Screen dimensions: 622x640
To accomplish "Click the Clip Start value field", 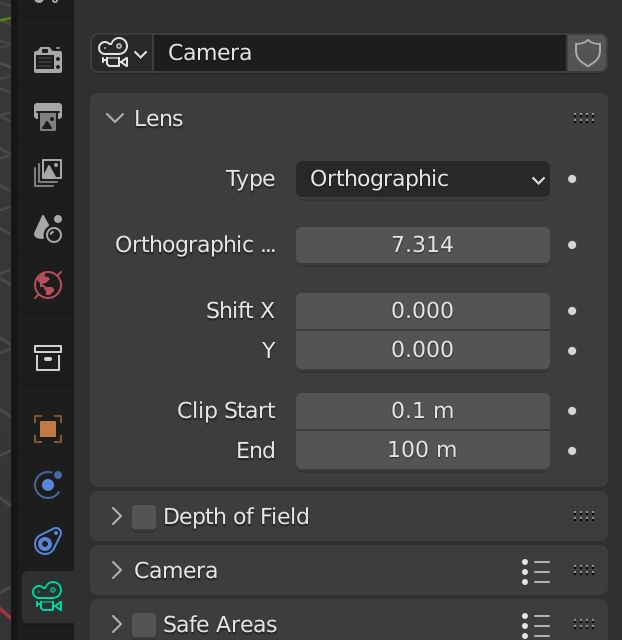I will click(422, 411).
